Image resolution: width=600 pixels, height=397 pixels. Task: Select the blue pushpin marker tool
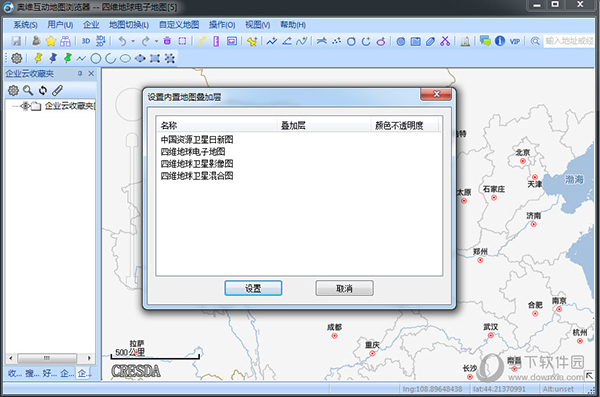point(53,58)
